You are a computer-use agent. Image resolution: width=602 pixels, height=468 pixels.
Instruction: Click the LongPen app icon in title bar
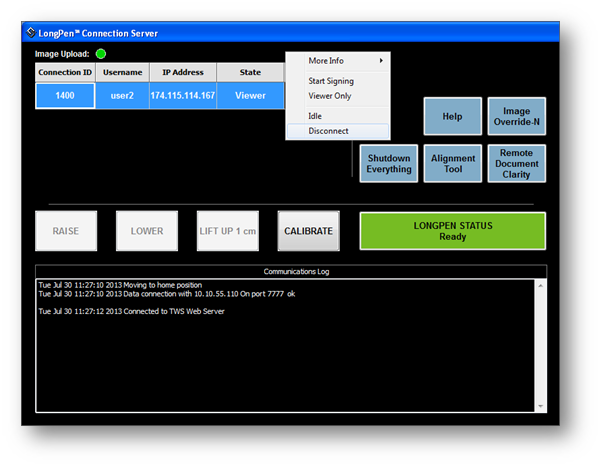coord(31,33)
